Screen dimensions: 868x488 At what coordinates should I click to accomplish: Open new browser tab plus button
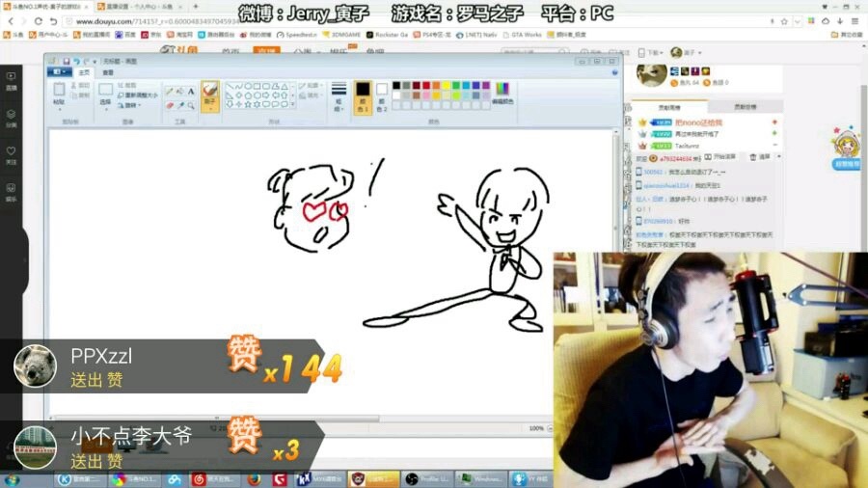(196, 7)
